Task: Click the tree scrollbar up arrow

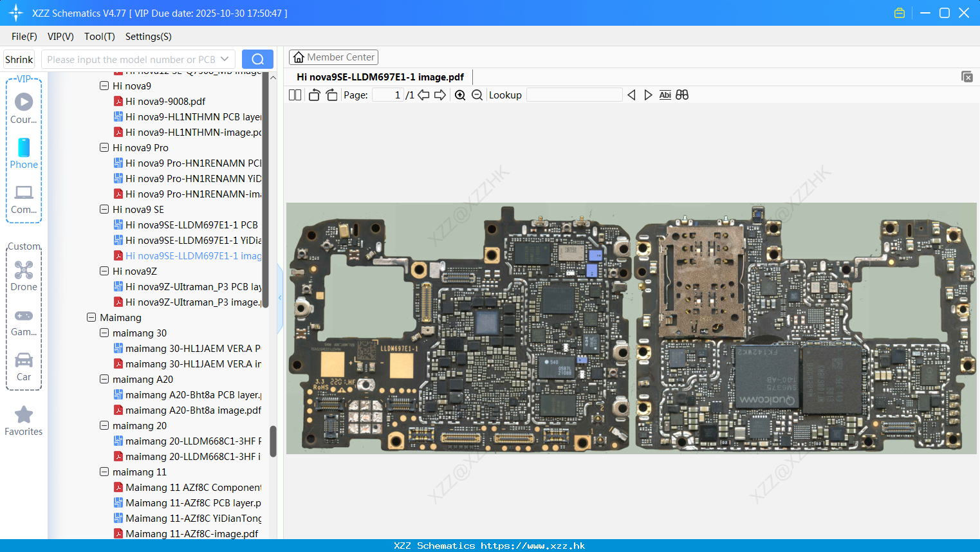Action: click(273, 77)
